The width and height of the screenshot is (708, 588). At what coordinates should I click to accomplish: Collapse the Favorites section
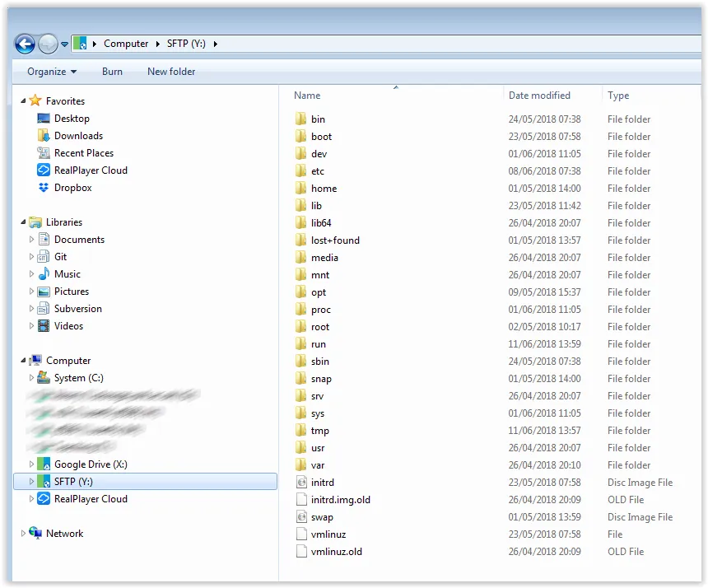click(23, 100)
